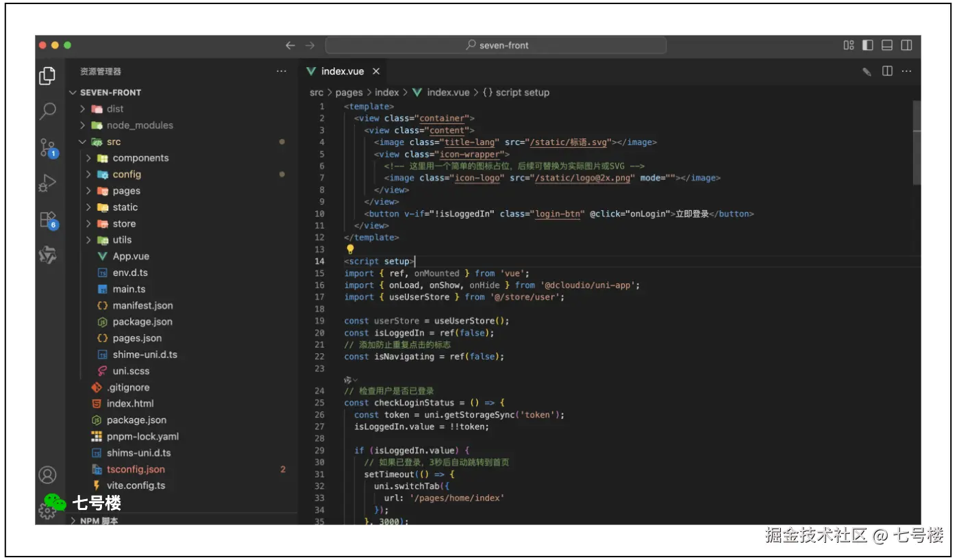Expand the components folder

coord(140,158)
